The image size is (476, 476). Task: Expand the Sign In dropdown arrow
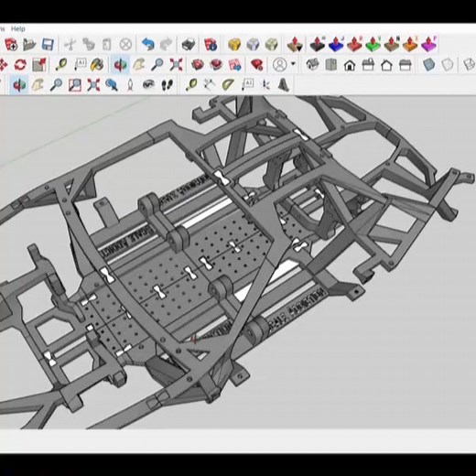[293, 64]
